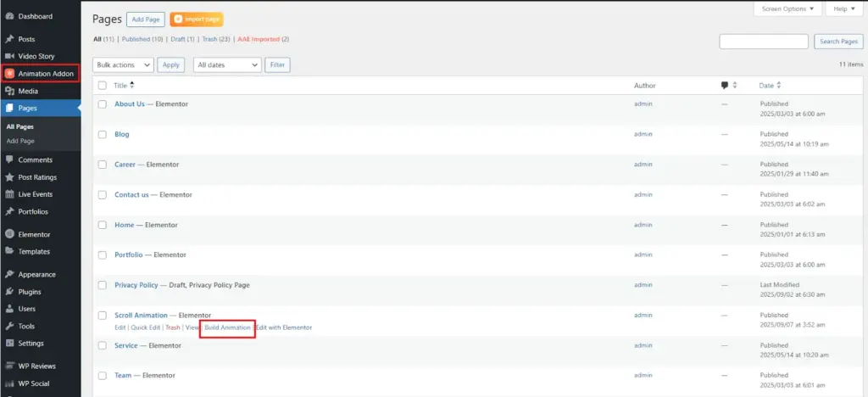Screen dimensions: 868x397
Task: Open the Bulk actions dropdown
Action: click(x=123, y=64)
